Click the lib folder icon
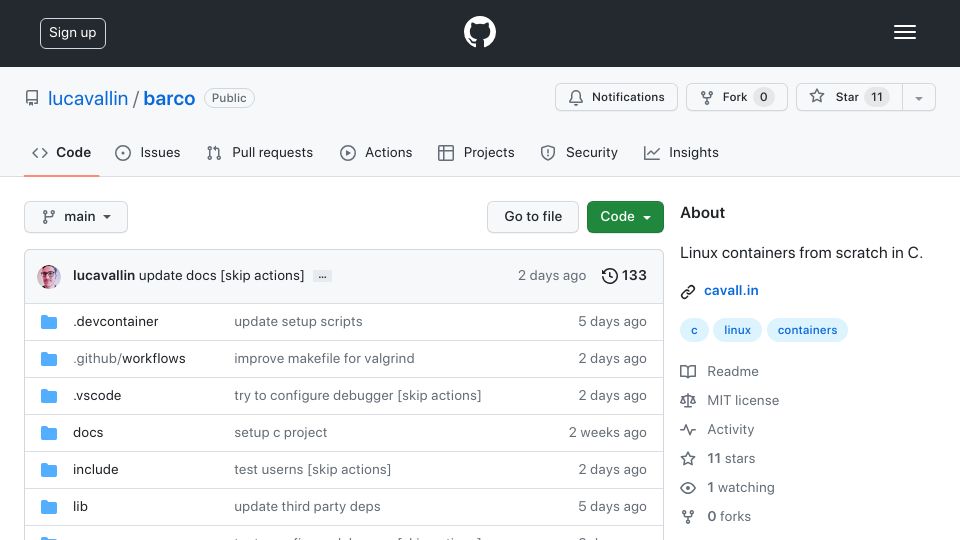 [49, 507]
